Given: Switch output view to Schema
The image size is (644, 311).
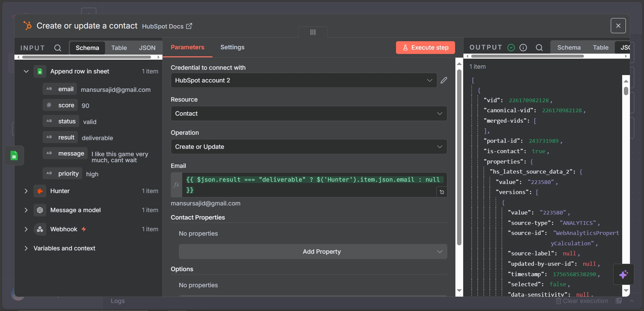Looking at the screenshot, I should (x=569, y=48).
